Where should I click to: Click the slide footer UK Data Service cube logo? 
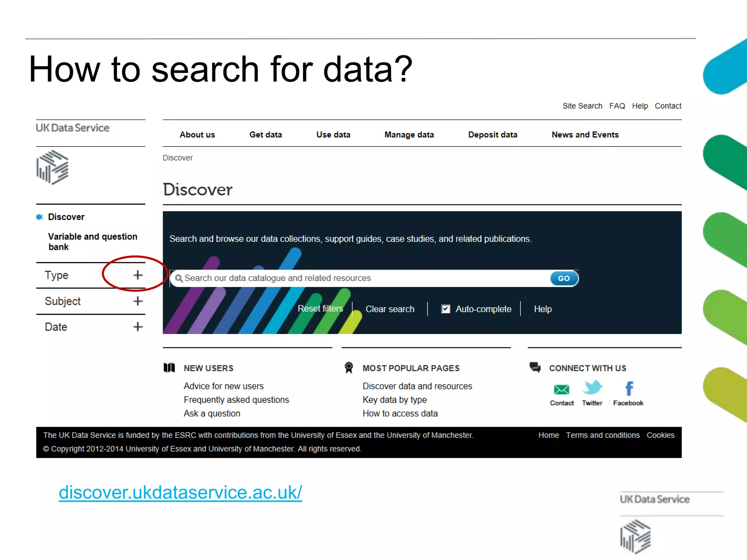(x=636, y=537)
